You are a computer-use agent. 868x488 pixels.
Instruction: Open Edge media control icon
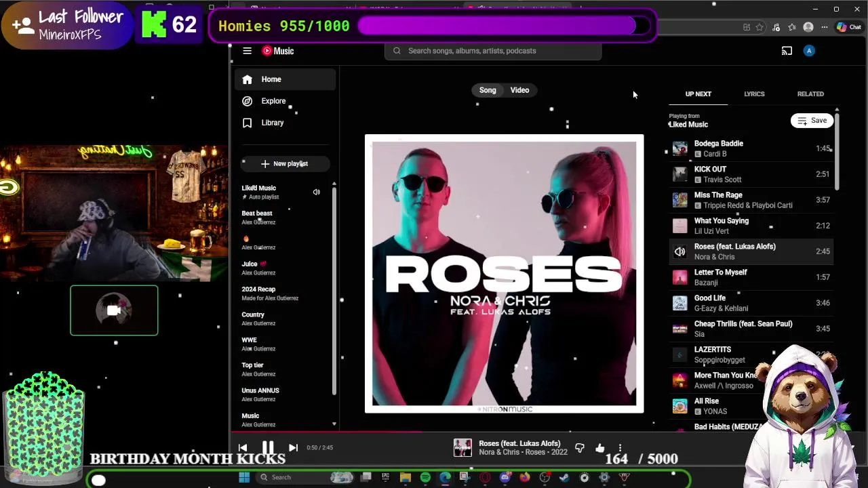(776, 27)
